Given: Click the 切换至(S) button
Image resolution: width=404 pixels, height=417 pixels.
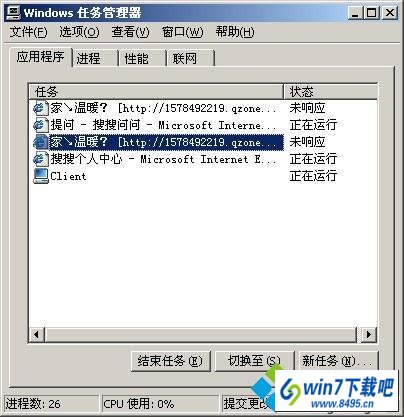Looking at the screenshot, I should coord(254,361).
